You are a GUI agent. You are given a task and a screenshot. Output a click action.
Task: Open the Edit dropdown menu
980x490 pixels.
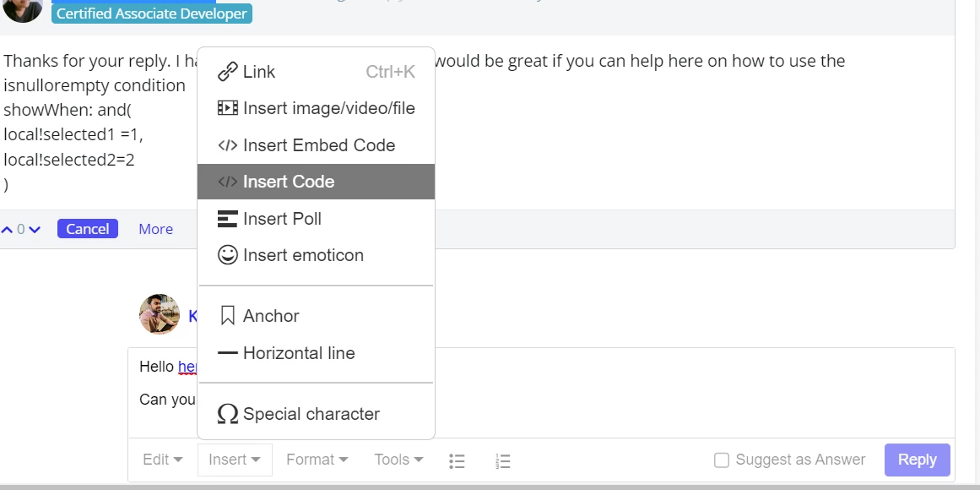163,460
